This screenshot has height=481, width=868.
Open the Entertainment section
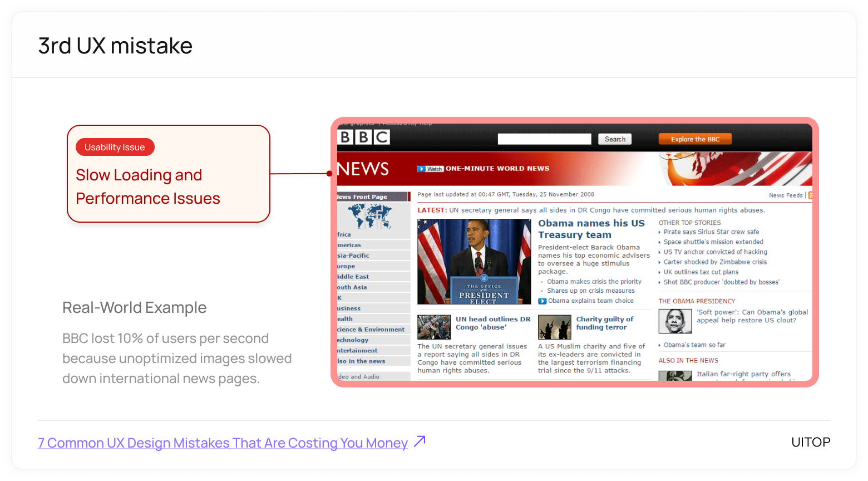coord(373,351)
